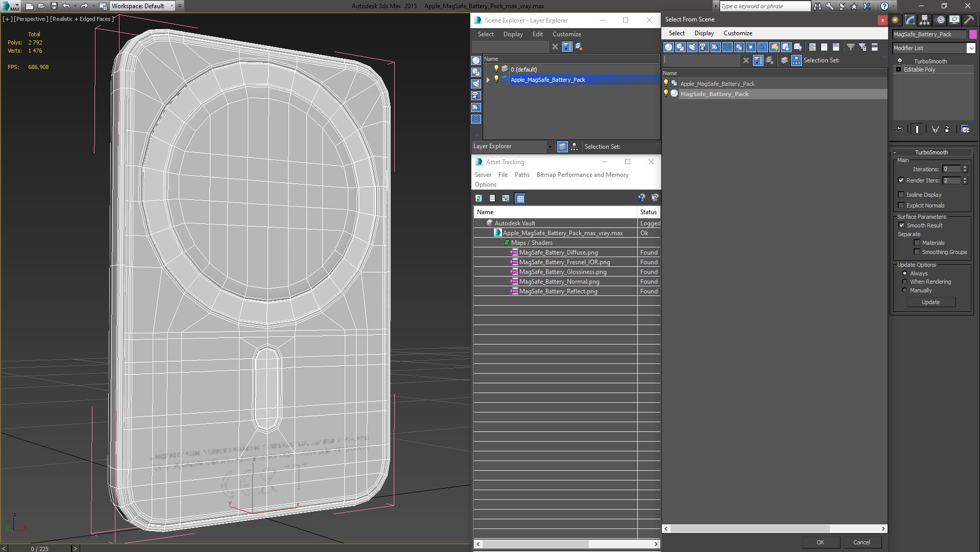Toggle Display Shapes filter in Select From Scene
980x552 pixels.
[x=680, y=47]
